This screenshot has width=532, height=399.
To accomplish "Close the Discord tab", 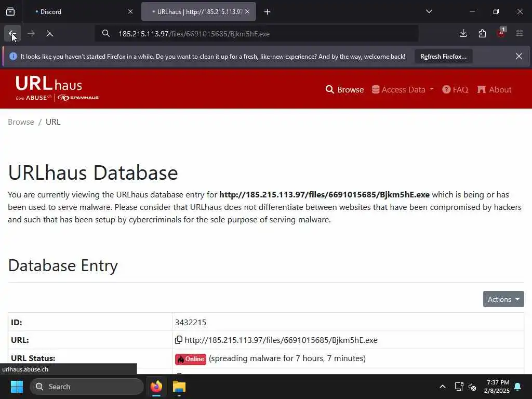I will tap(130, 11).
